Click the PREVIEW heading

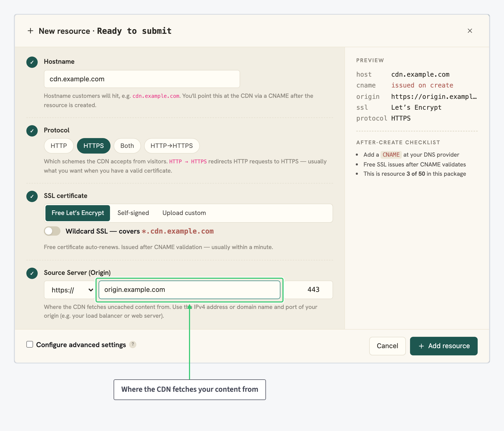[370, 60]
